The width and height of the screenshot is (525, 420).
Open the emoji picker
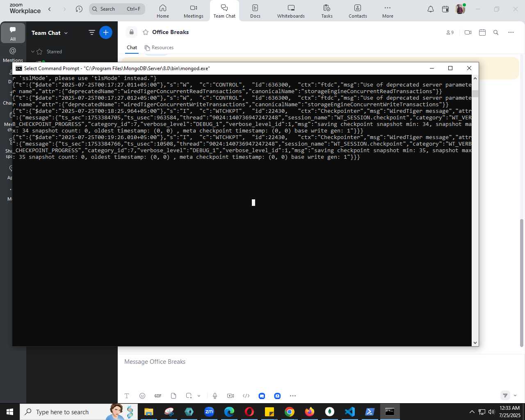click(x=142, y=396)
